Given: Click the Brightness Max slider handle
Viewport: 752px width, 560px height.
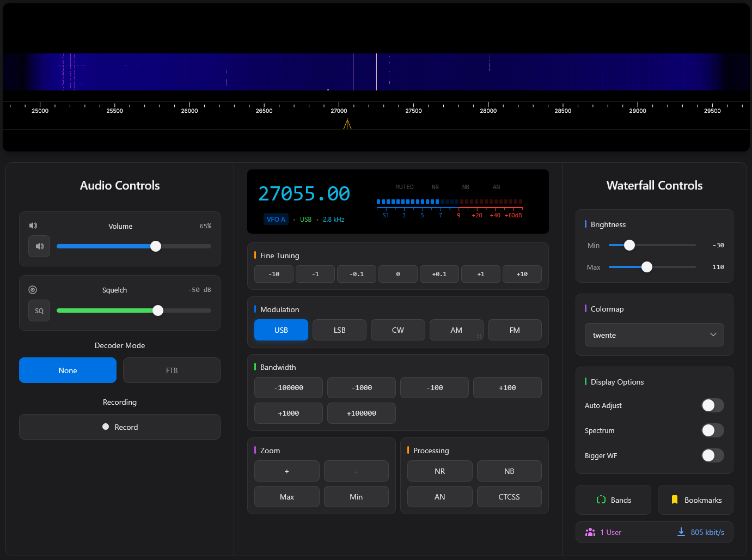Looking at the screenshot, I should (647, 267).
